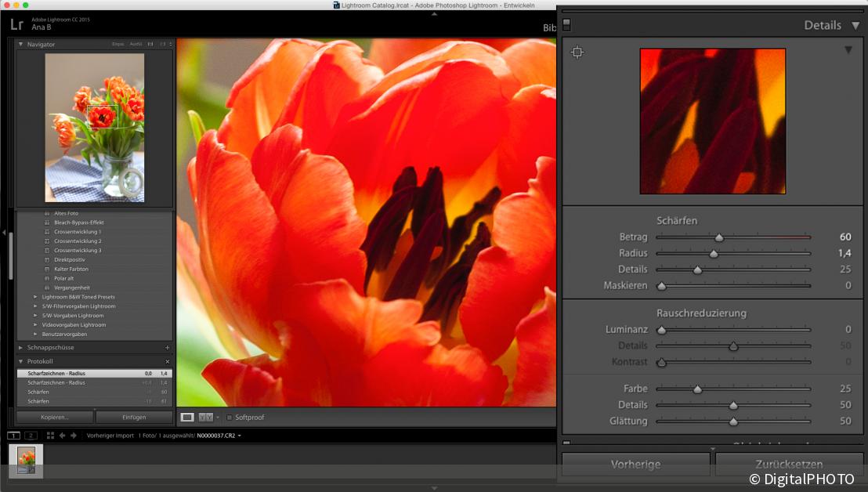Switch to Loupe view in the toolbar
The height and width of the screenshot is (492, 868).
(187, 418)
